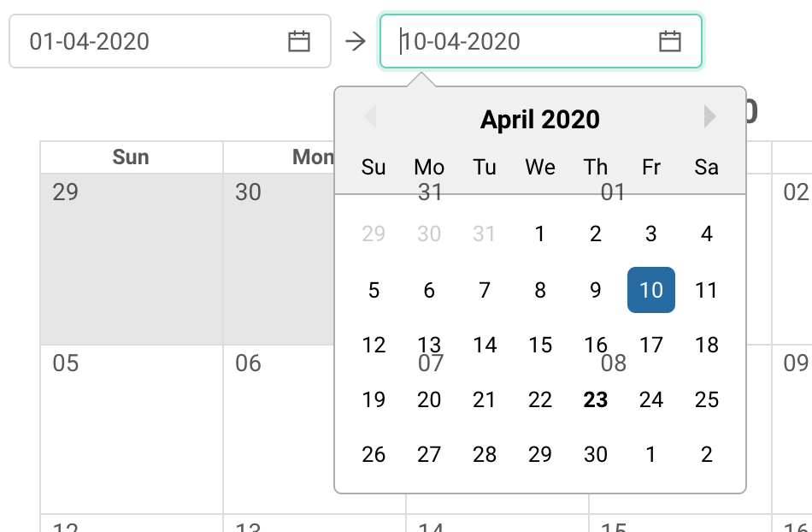Select April 23, today's highlighted date
The width and height of the screenshot is (812, 532).
pyautogui.click(x=596, y=399)
